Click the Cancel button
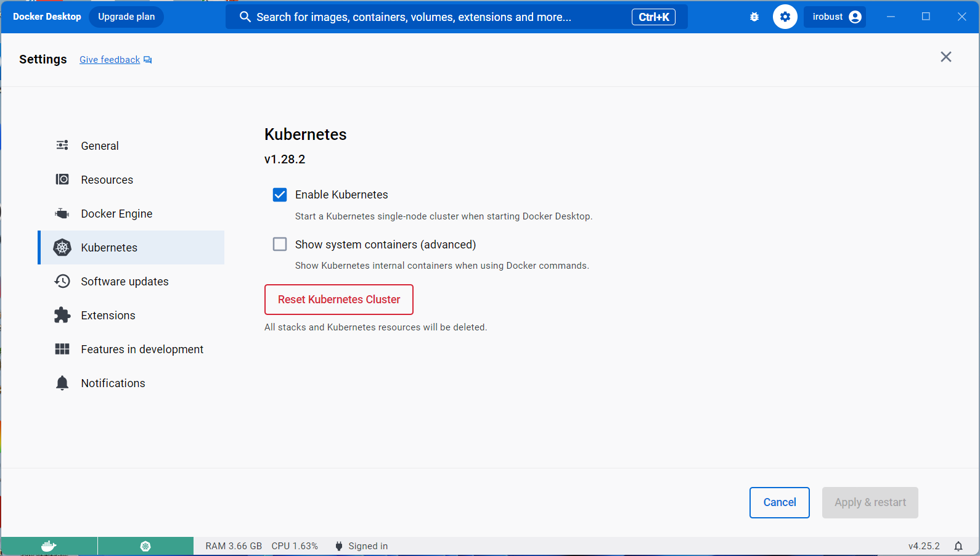Viewport: 980px width, 556px height. pos(780,502)
